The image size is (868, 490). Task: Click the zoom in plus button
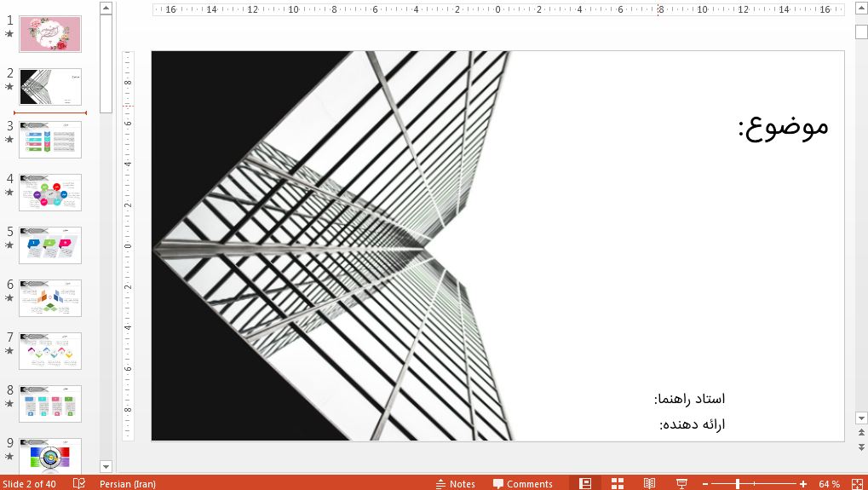[x=802, y=483]
